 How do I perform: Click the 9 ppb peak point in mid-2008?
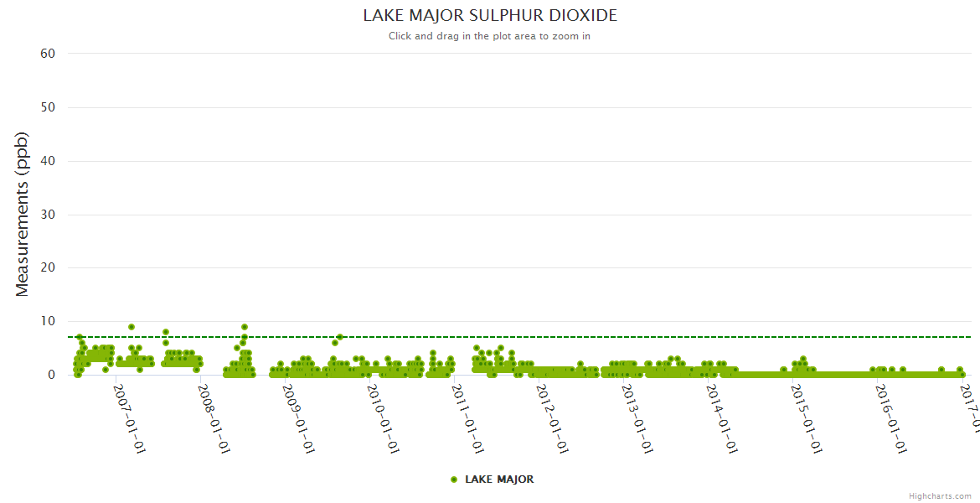244,327
